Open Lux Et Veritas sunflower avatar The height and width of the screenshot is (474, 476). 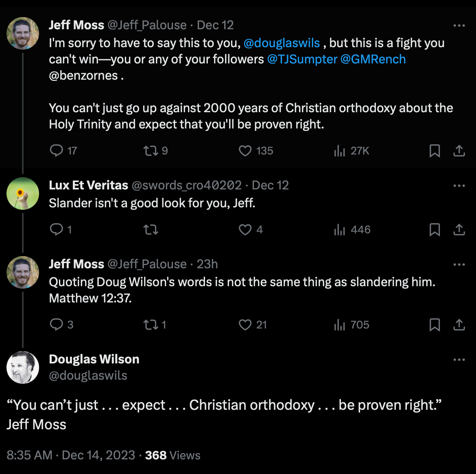pyautogui.click(x=23, y=194)
